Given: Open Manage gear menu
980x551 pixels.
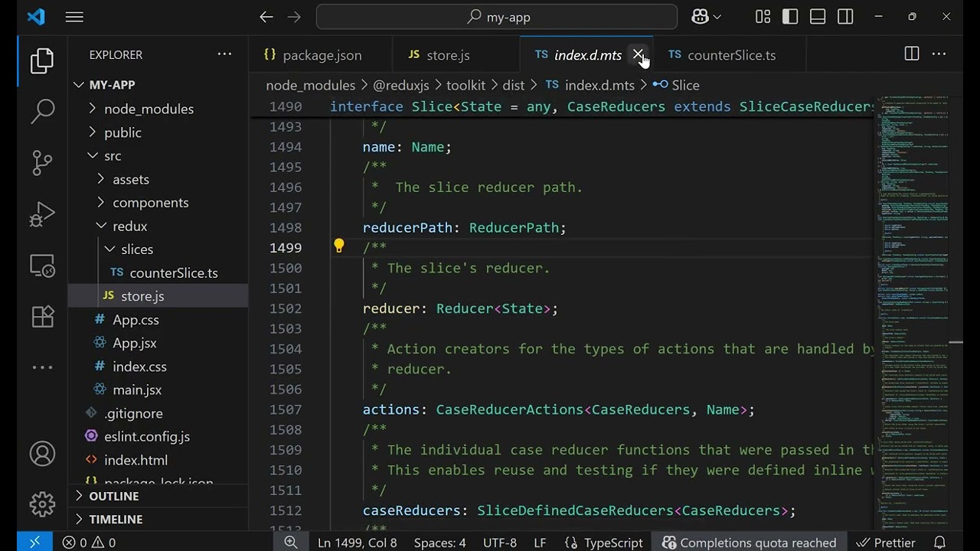Looking at the screenshot, I should (42, 504).
